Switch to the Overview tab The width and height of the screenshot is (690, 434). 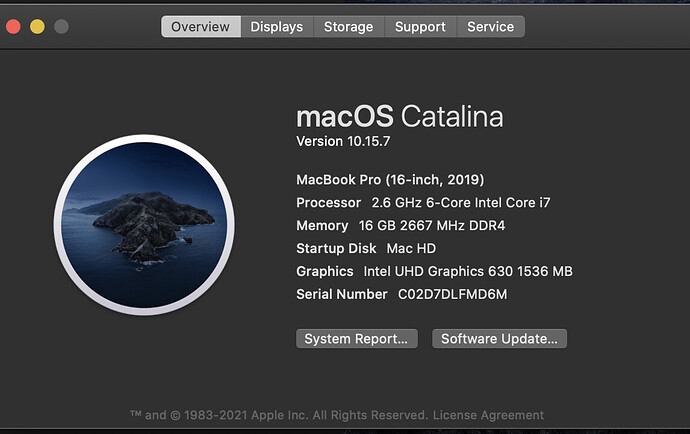201,27
